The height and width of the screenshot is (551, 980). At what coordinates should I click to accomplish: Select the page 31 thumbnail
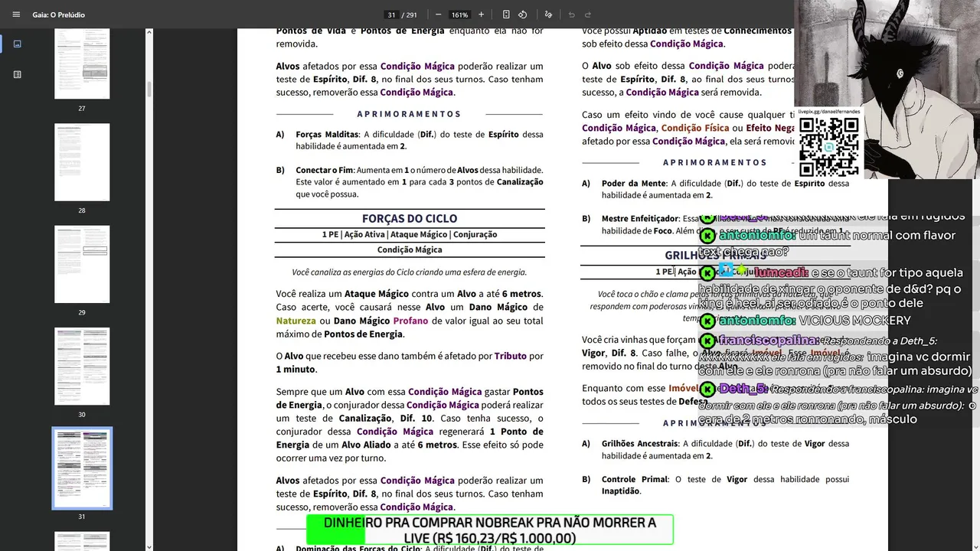click(x=82, y=468)
